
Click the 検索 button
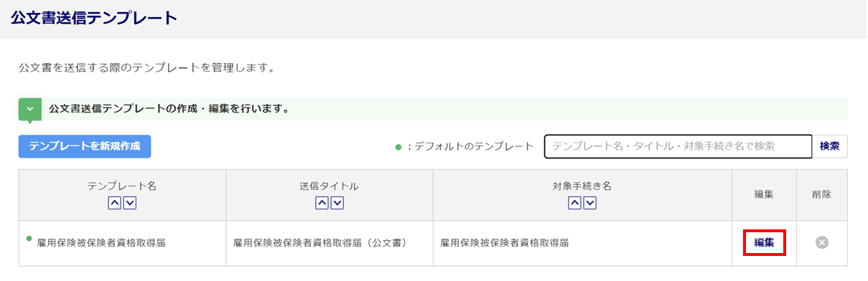pos(829,146)
